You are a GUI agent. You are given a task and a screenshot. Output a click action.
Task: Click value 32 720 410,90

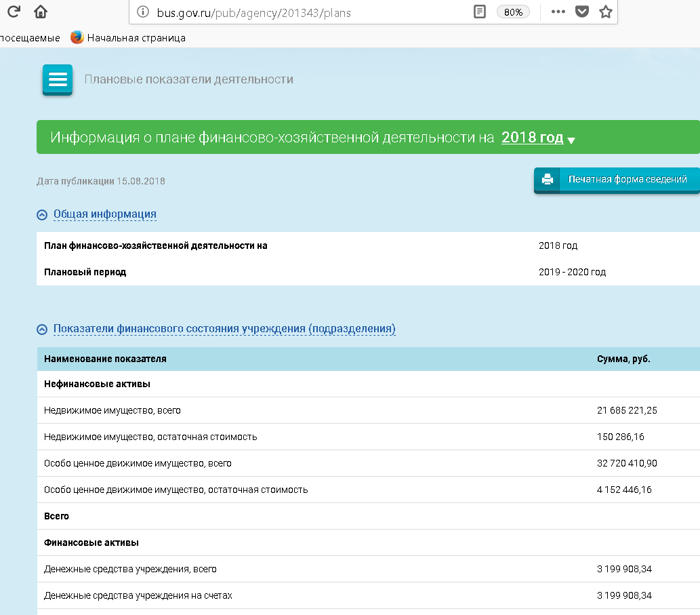[x=627, y=463]
